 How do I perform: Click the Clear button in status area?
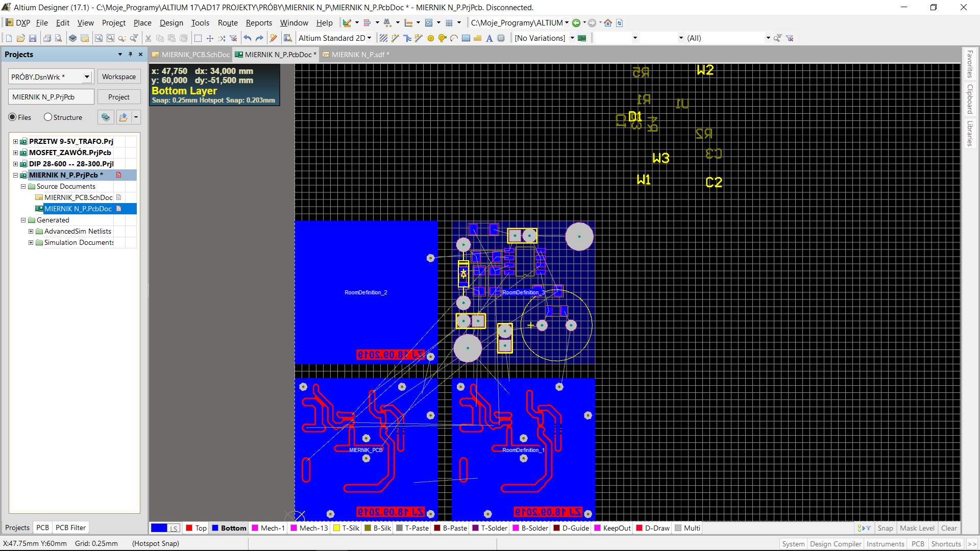(949, 528)
